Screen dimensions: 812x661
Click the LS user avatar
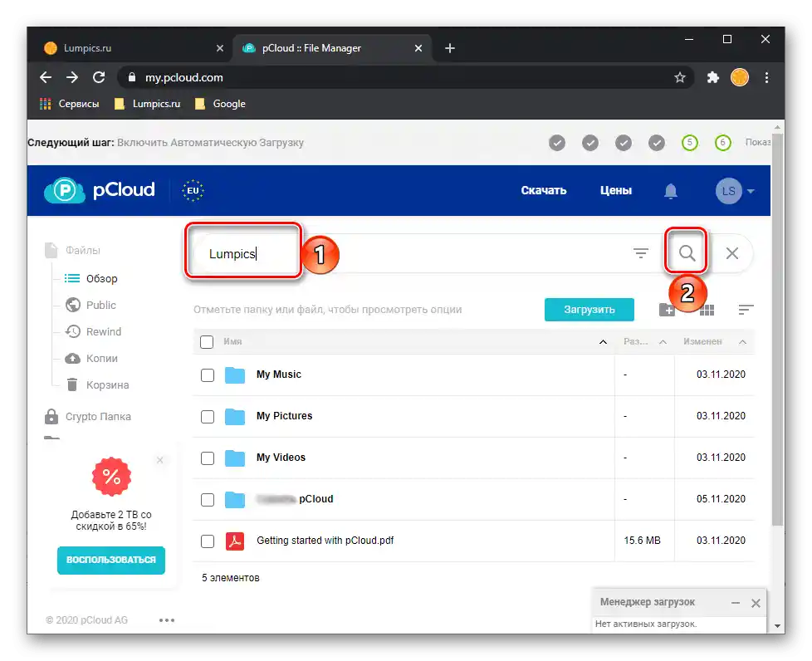[x=728, y=191]
